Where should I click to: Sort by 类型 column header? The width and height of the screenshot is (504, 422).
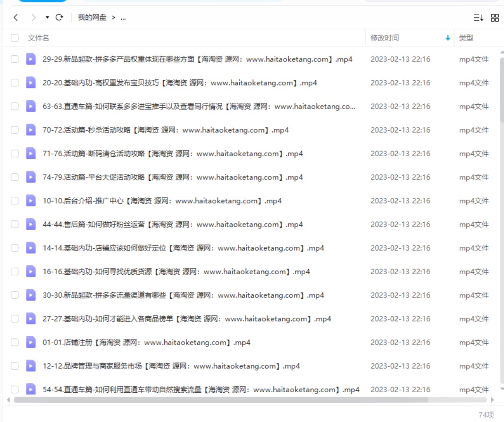(x=466, y=38)
